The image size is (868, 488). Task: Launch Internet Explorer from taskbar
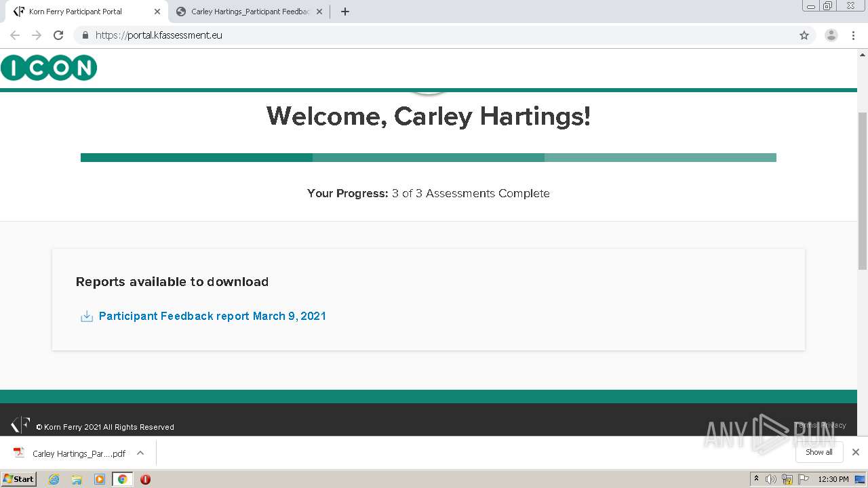(x=54, y=479)
